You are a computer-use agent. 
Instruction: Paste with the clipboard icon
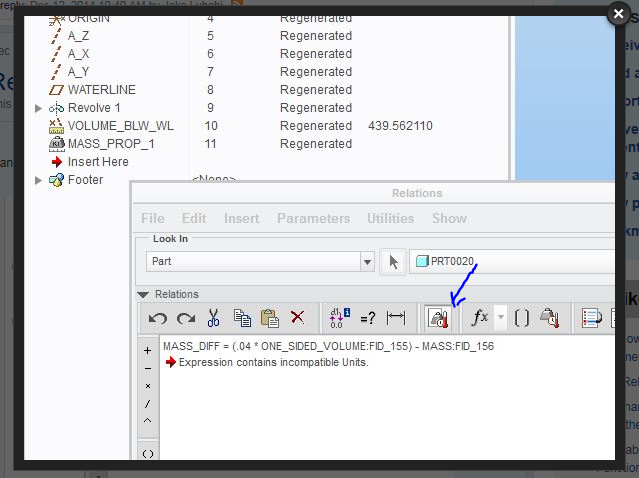pos(269,318)
